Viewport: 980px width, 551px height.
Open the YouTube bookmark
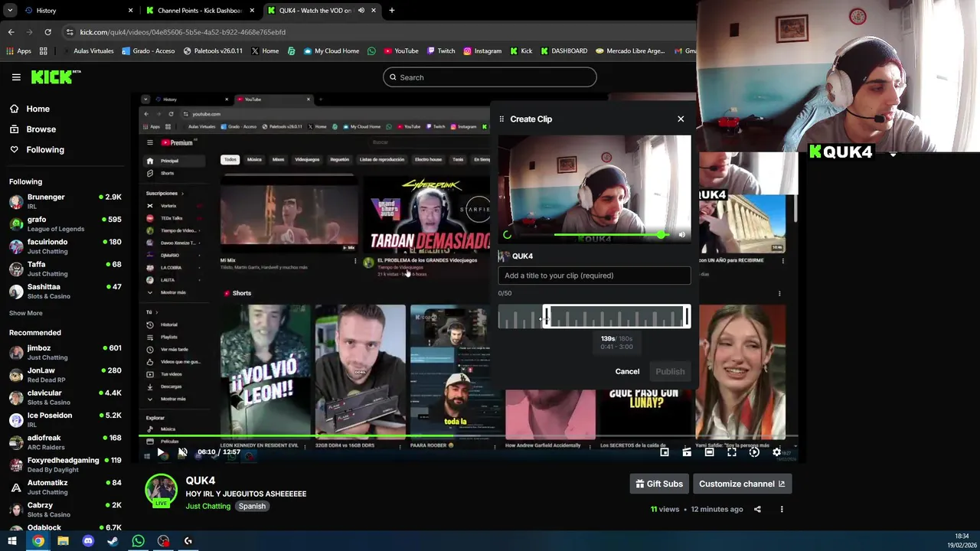400,51
